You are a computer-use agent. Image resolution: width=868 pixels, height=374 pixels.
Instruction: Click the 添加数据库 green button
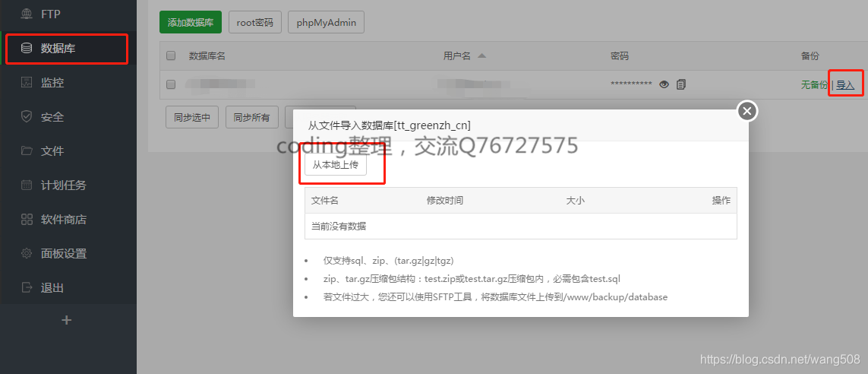coord(191,22)
